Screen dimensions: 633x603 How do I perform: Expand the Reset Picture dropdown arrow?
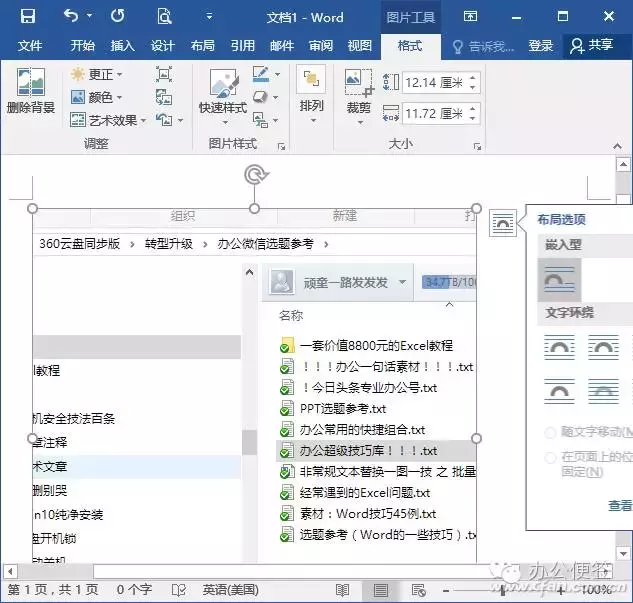(180, 120)
